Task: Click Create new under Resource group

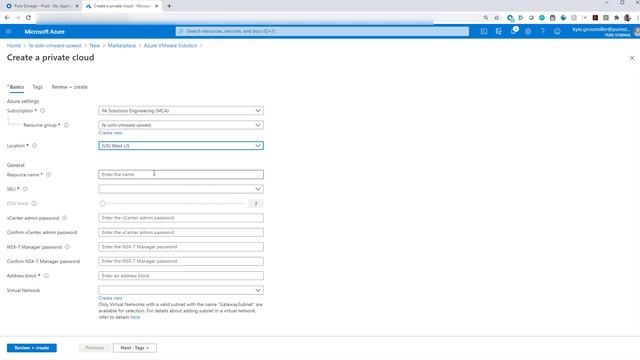Action: [x=110, y=133]
